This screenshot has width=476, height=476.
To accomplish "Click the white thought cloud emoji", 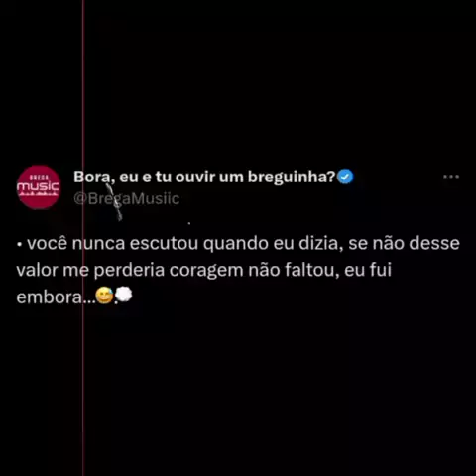I will (124, 295).
